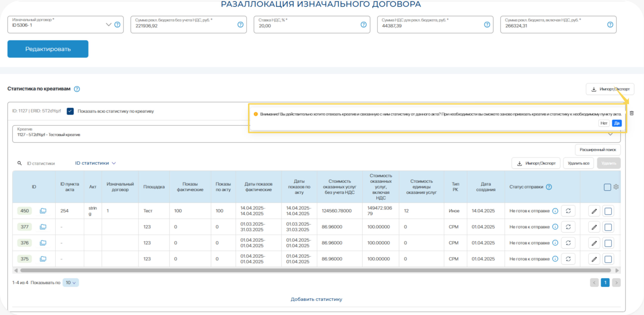The height and width of the screenshot is (315, 644).
Task: Click refresh status icon in row 377
Action: click(568, 227)
